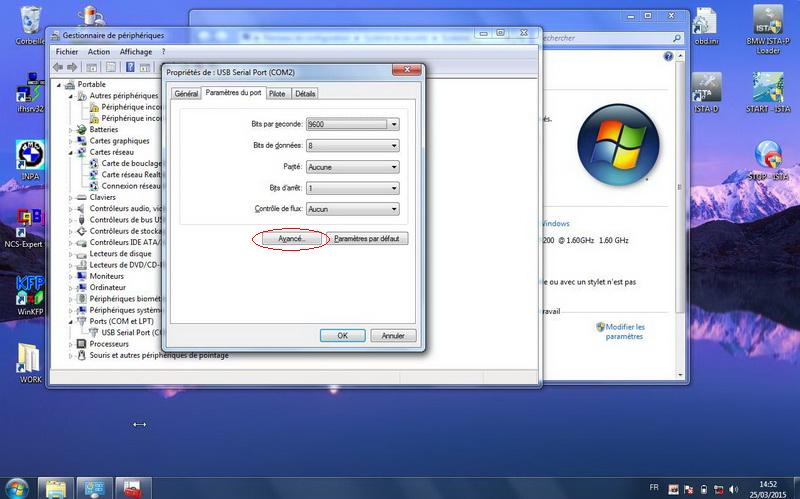Open the Affichage menu
This screenshot has width=800, height=499.
coord(136,52)
